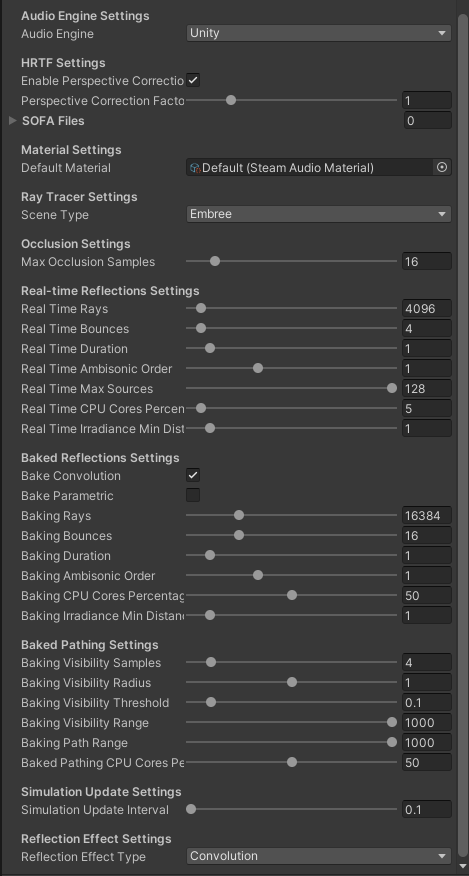Edit Max Occlusion Samples value 16
Screen dimensions: 469x876
click(x=427, y=261)
